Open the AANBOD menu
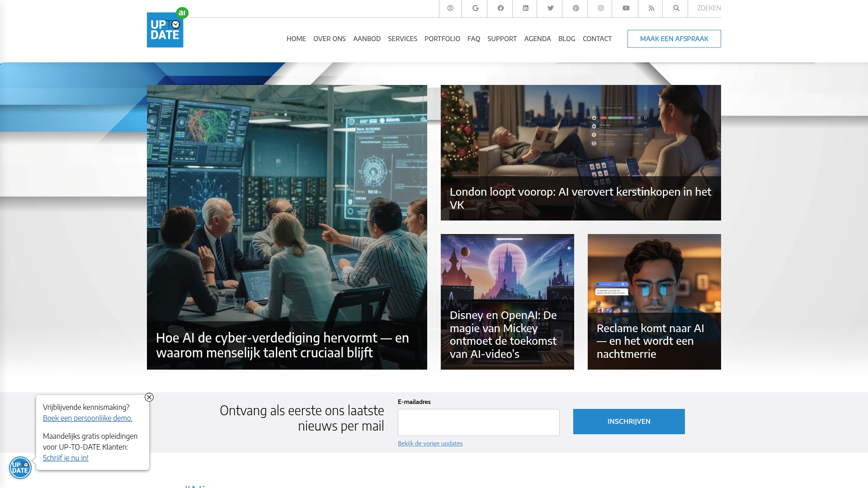This screenshot has width=868, height=488. pyautogui.click(x=367, y=39)
